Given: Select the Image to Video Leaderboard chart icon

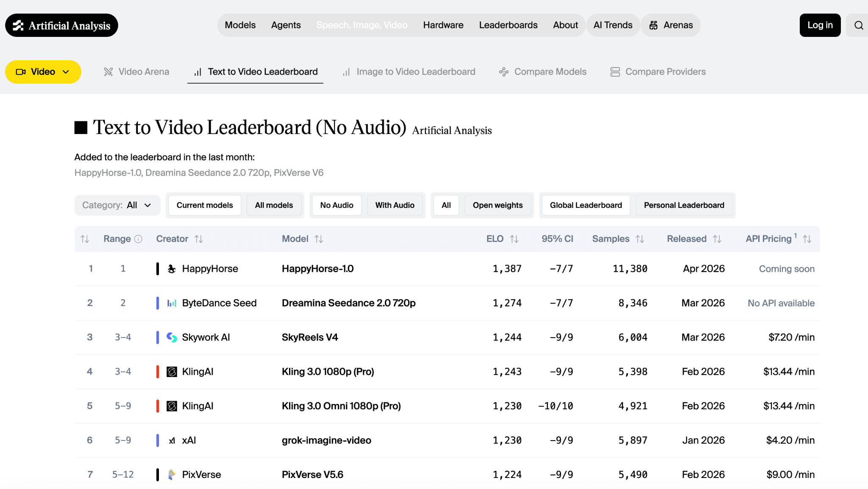Looking at the screenshot, I should pyautogui.click(x=346, y=72).
